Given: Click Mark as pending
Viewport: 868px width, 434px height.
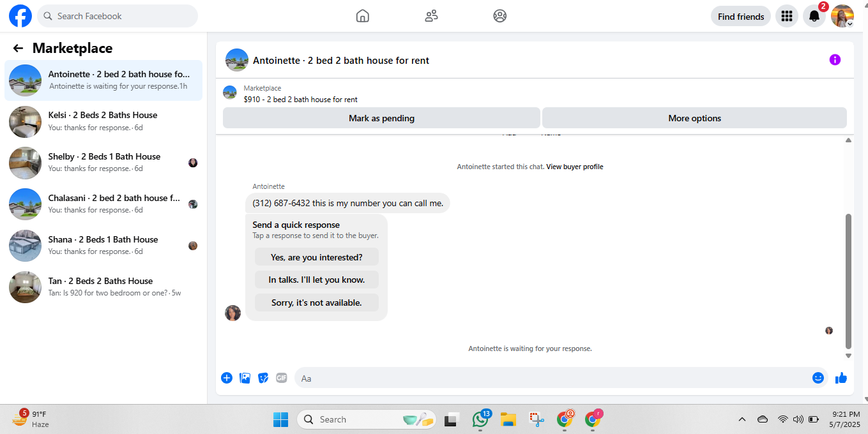Looking at the screenshot, I should pos(381,118).
